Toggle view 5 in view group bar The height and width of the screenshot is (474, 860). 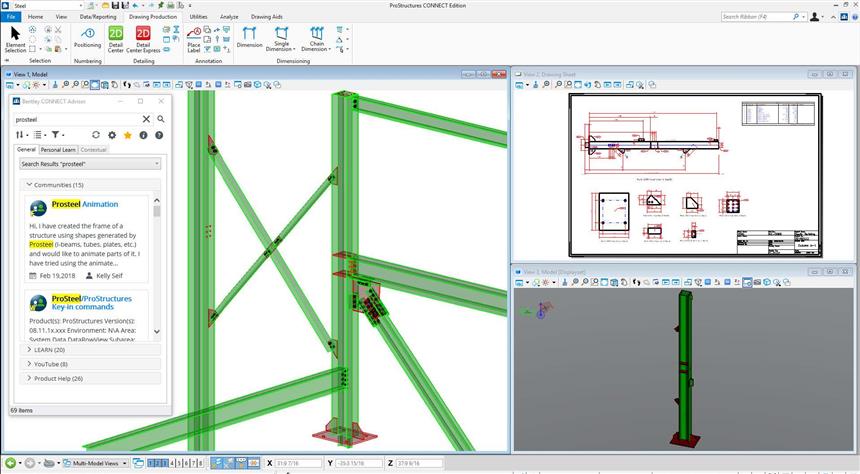pos(181,464)
